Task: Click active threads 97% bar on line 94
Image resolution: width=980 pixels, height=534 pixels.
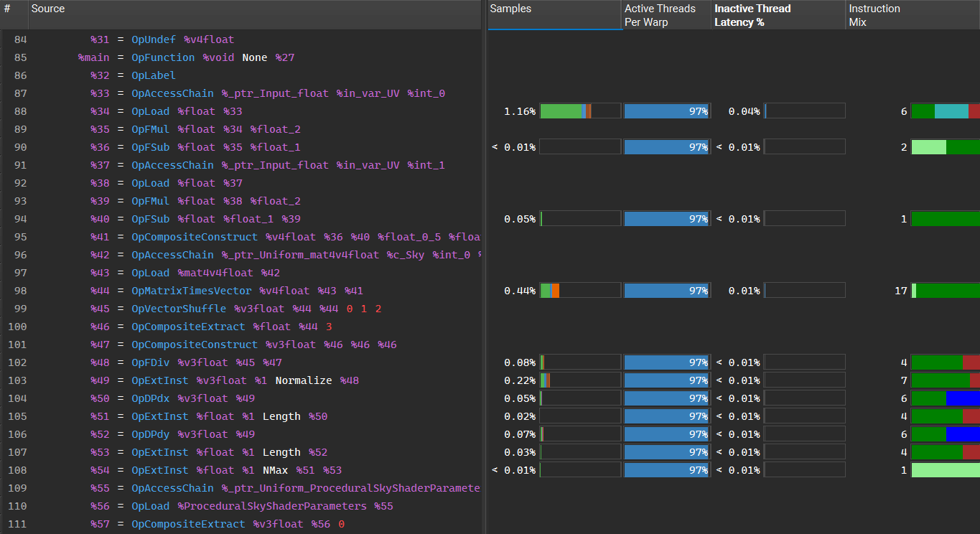Action: pos(667,219)
